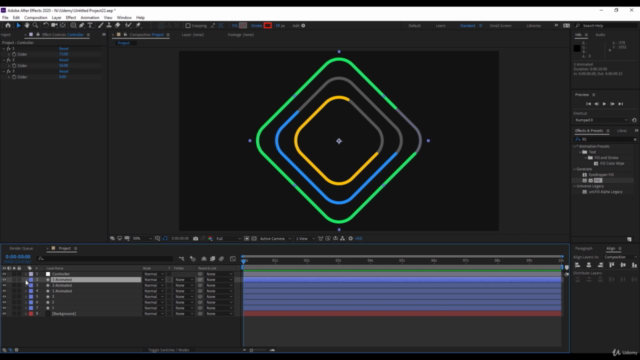Switch to the Small Screen workspace
This screenshot has height=360, width=640.
(500, 26)
